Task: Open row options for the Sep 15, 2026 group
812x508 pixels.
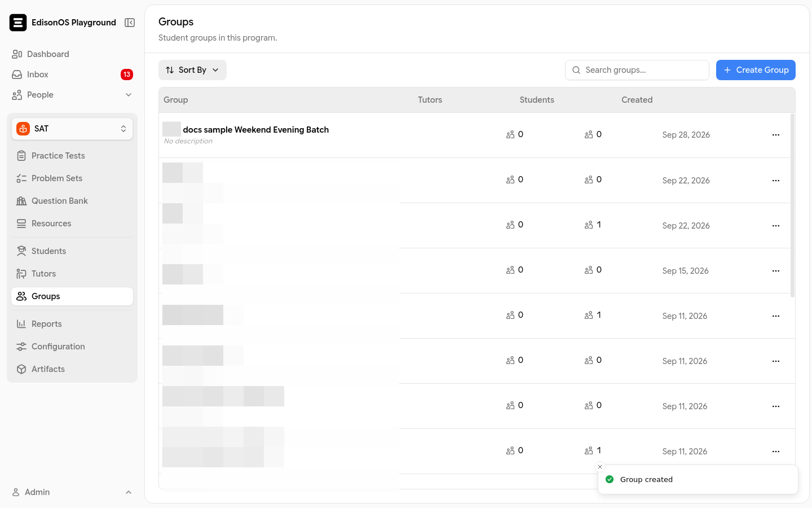Action: (x=776, y=271)
